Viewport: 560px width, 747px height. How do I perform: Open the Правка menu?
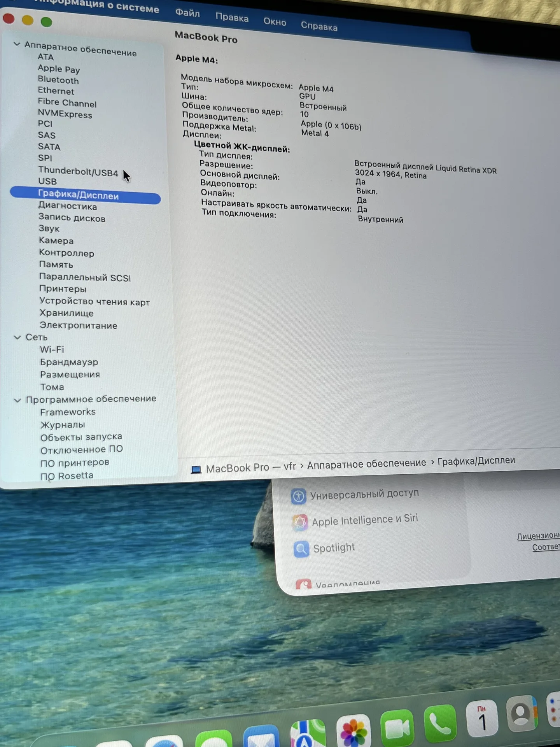point(232,18)
